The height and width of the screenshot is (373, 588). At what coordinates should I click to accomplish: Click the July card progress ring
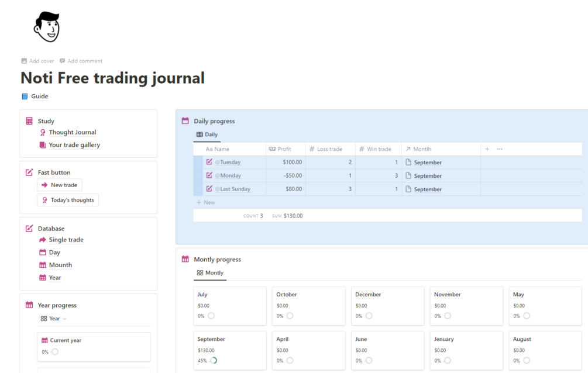(211, 316)
